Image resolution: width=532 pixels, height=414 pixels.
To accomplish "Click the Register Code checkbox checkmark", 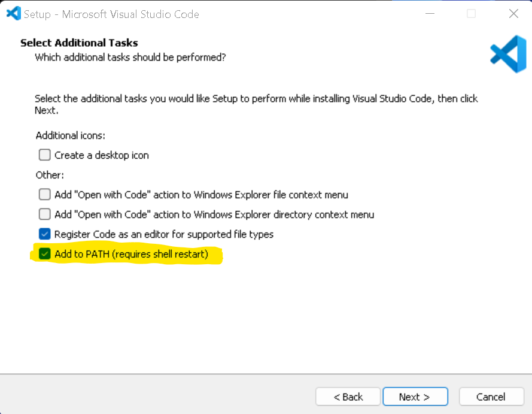I will click(44, 234).
